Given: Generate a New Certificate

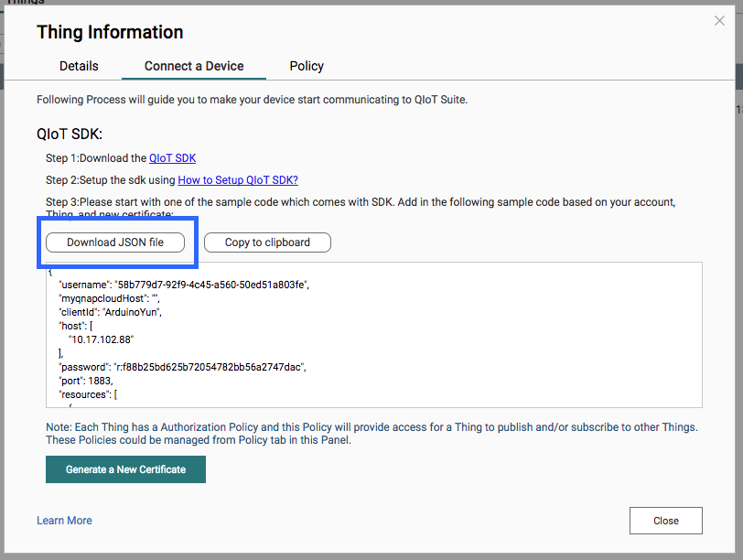Looking at the screenshot, I should tap(125, 469).
